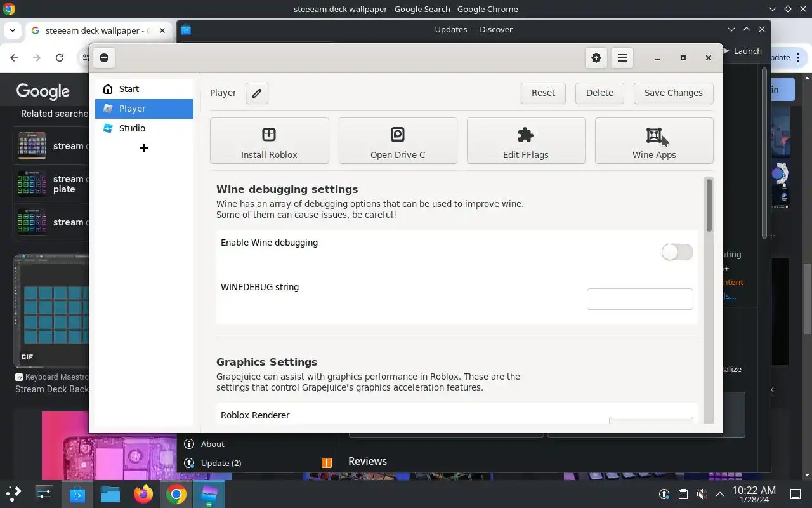
Task: Go back in Chrome
Action: [x=14, y=58]
